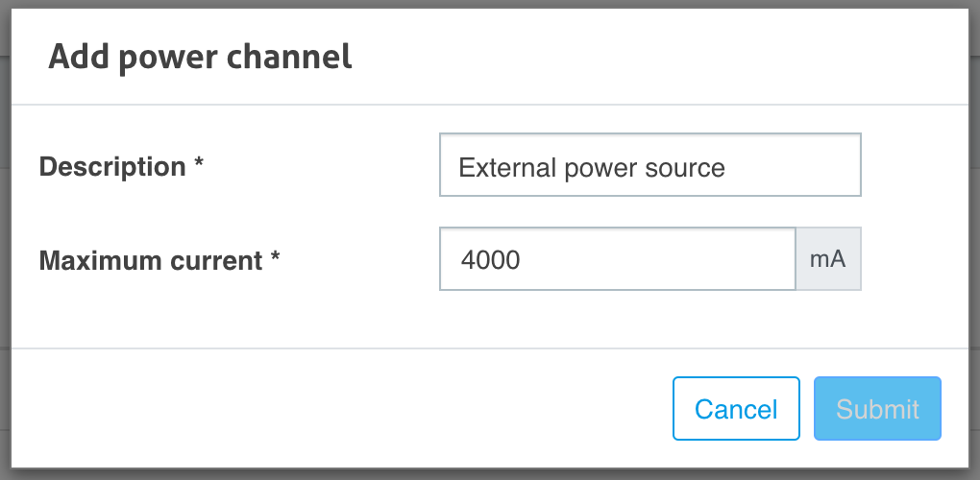Click blank space after 4000 in field
The image size is (980, 480).
[656, 259]
